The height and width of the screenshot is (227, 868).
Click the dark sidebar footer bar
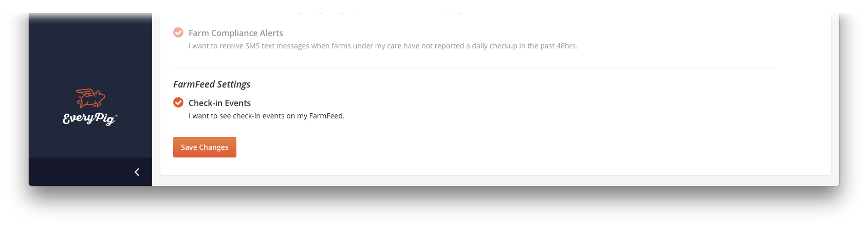click(90, 172)
